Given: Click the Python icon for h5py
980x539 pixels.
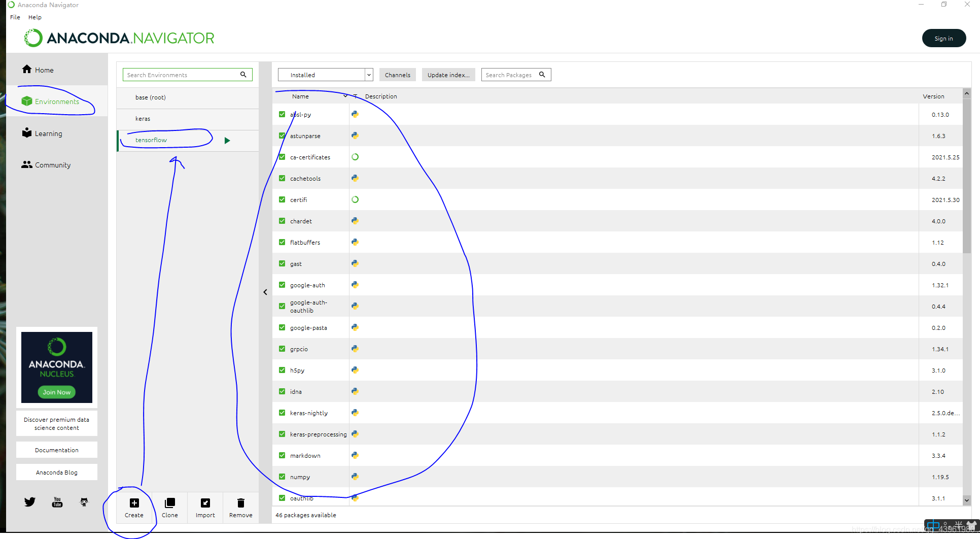Looking at the screenshot, I should tap(355, 370).
